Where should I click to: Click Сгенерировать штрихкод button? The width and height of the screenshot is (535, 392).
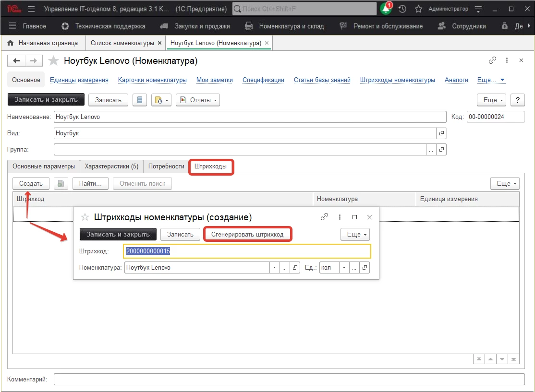click(247, 234)
